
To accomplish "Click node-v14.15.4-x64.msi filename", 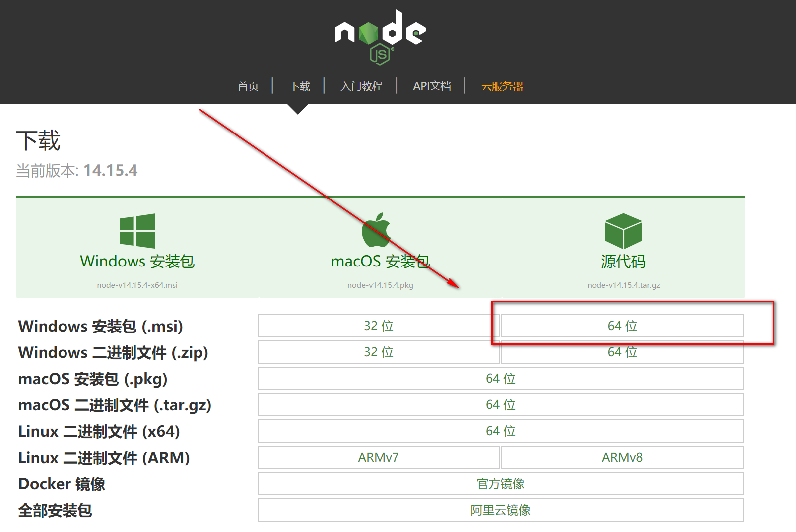I will [137, 285].
